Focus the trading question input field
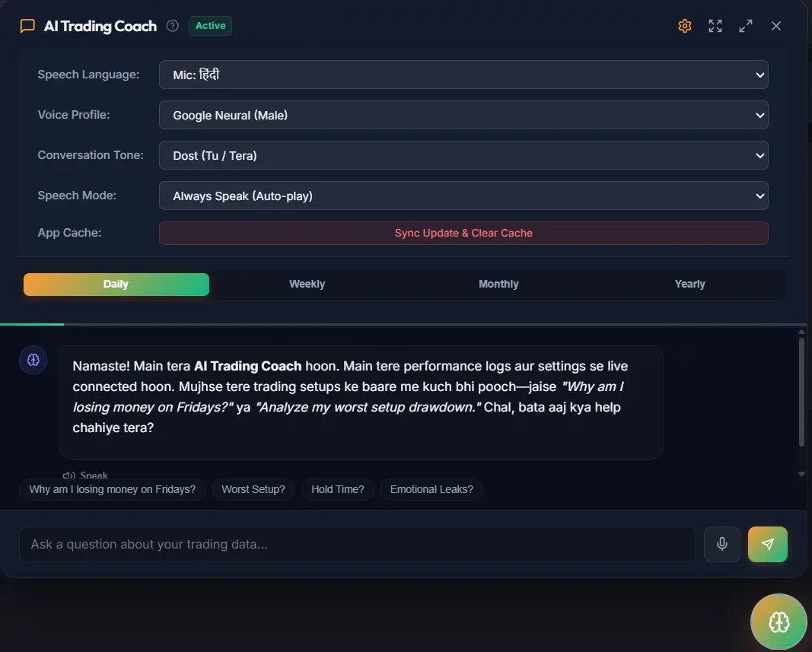The image size is (812, 652). coord(358,544)
